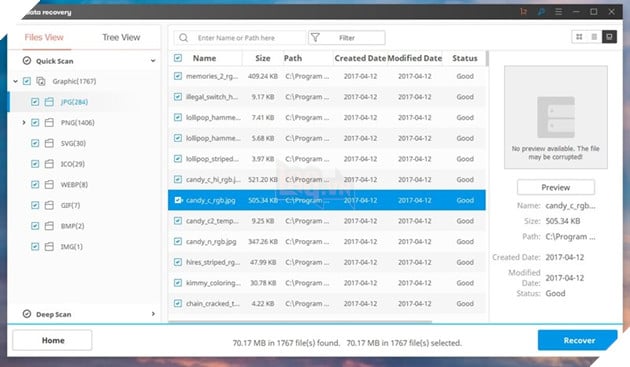Click the BMP folder icon
Viewport: 630px width, 367px height.
click(x=49, y=226)
